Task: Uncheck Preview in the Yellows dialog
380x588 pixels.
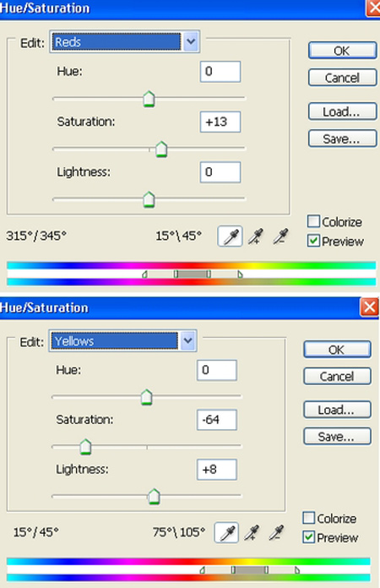Action: (x=308, y=537)
